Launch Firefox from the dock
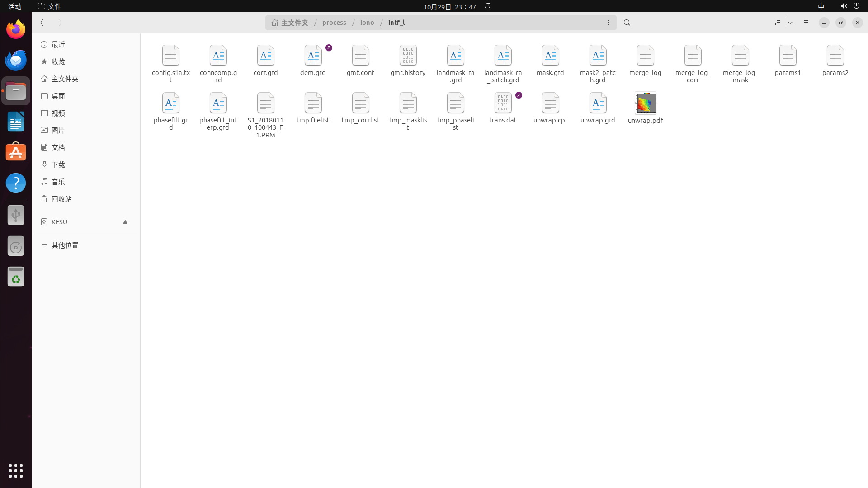Viewport: 868px width, 488px height. (16, 29)
